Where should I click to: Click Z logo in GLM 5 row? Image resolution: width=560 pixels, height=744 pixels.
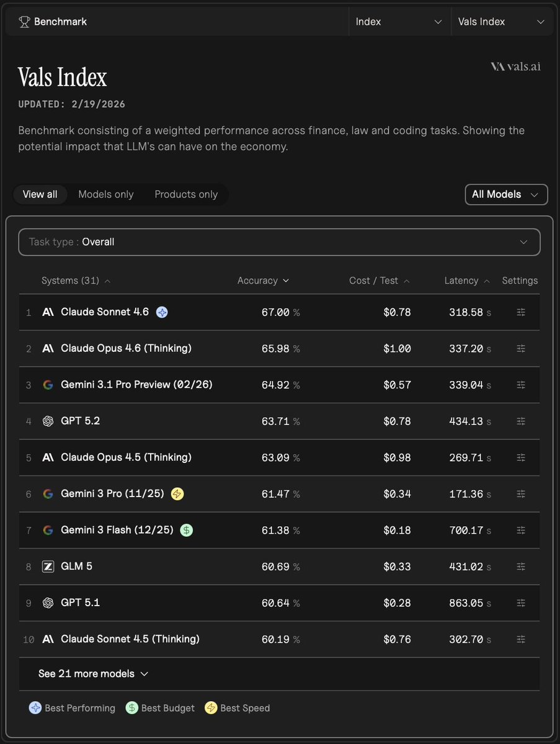(x=48, y=567)
